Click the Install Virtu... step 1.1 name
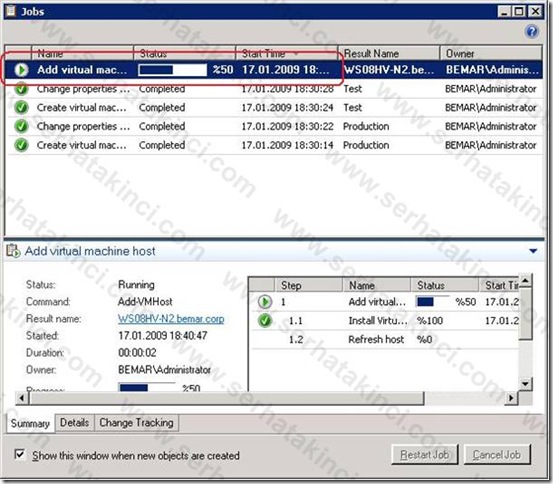Image resolution: width=553 pixels, height=484 pixels. point(378,320)
